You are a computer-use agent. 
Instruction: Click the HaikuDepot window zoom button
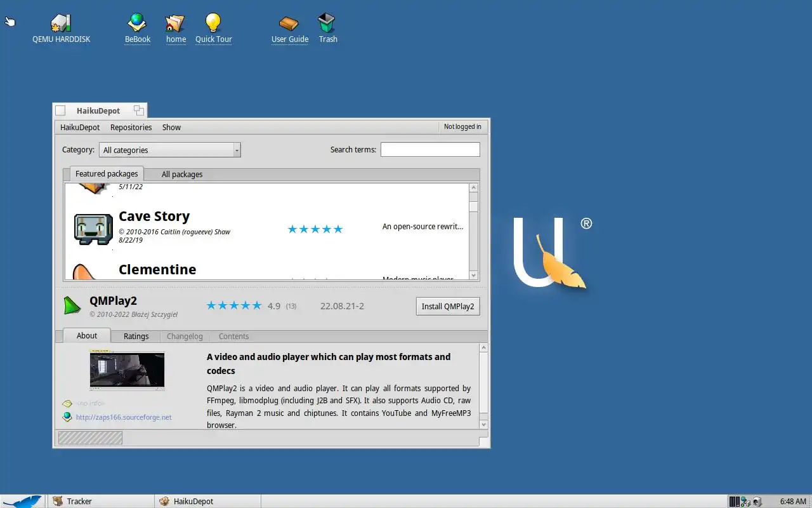tap(138, 110)
